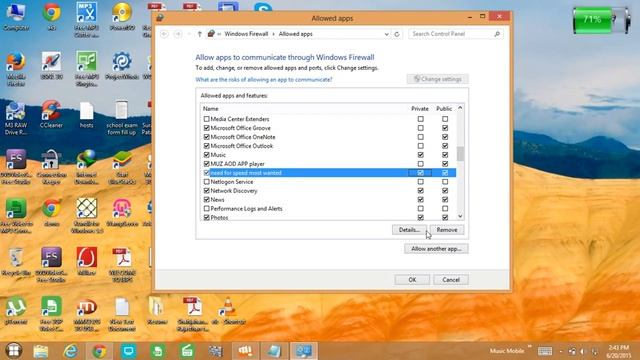Select the News row in the list

pos(329,200)
